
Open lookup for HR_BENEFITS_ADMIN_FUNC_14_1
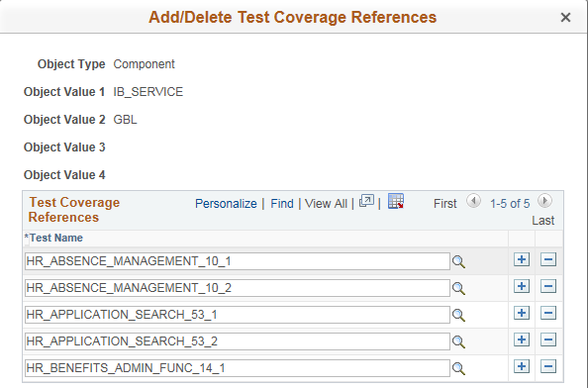(x=458, y=369)
